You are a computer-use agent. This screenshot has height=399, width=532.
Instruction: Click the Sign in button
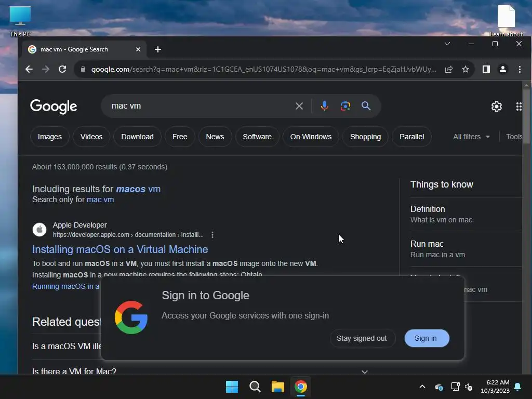coord(427,338)
